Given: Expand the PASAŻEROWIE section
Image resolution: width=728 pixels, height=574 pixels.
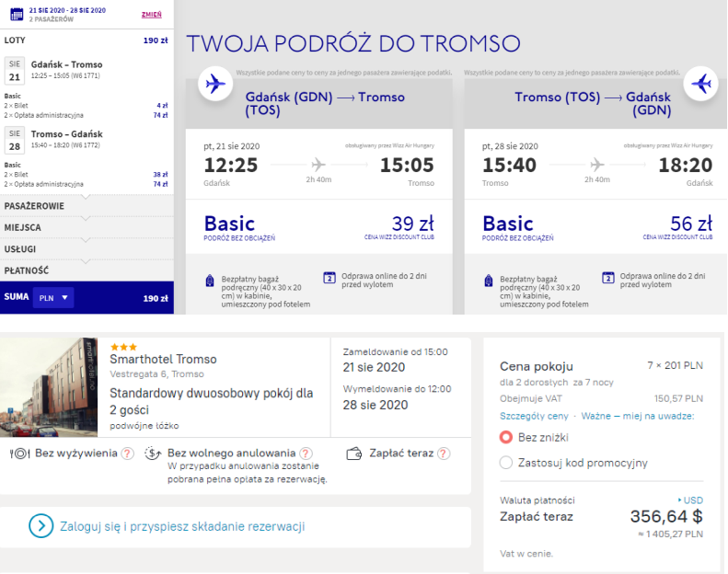Looking at the screenshot, I should pos(34,205).
